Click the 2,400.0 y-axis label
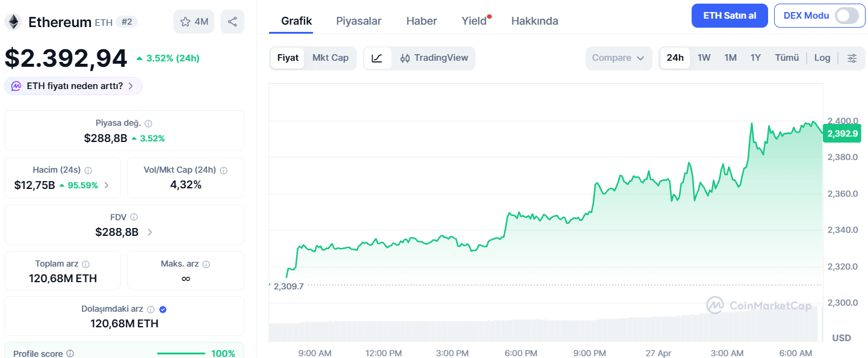 point(843,120)
